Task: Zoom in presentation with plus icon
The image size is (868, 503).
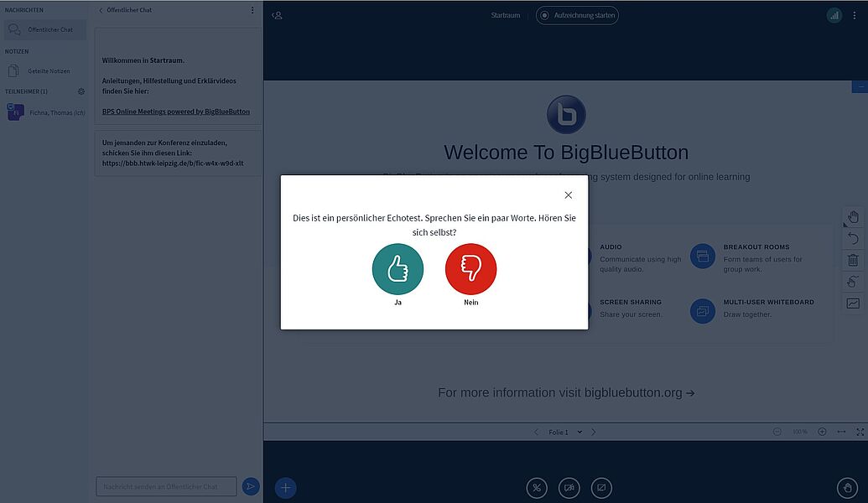Action: (822, 432)
